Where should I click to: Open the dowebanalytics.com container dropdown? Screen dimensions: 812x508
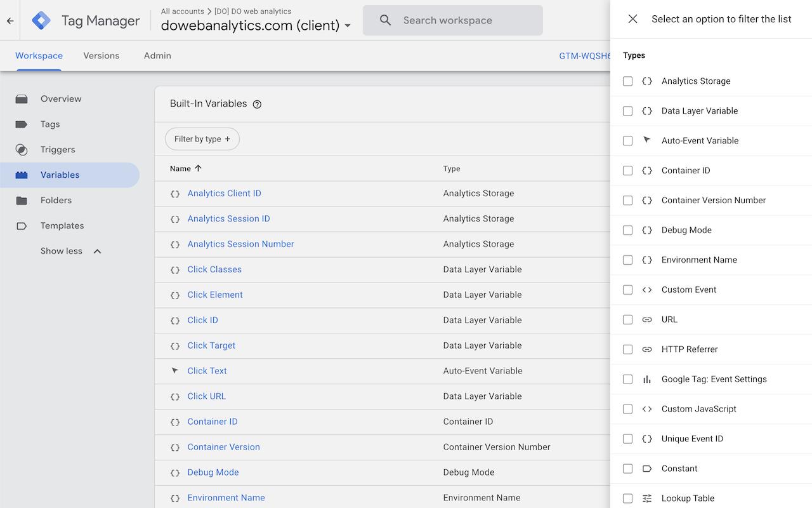click(x=256, y=26)
